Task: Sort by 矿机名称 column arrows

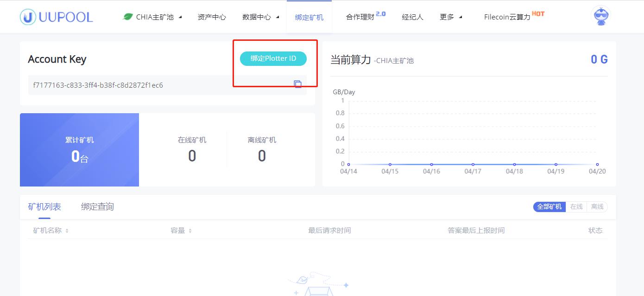Action: 67,231
